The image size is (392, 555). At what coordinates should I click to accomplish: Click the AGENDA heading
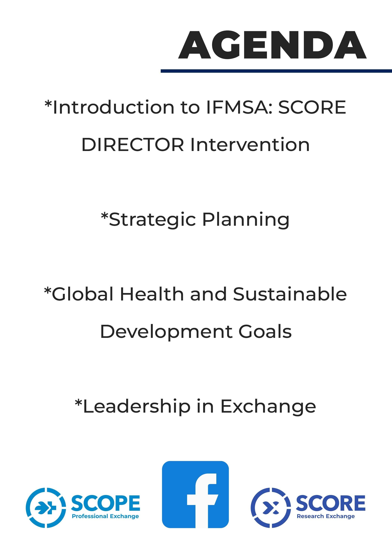[272, 45]
